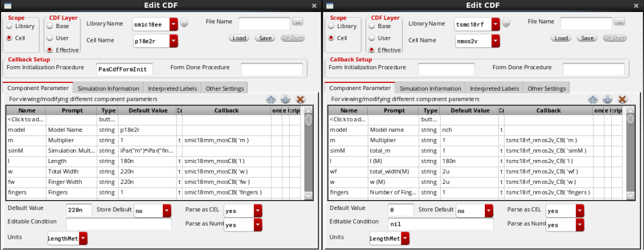This screenshot has width=644, height=250.
Task: Expand the nmos2v Cell Name dropdown
Action: click(496, 41)
